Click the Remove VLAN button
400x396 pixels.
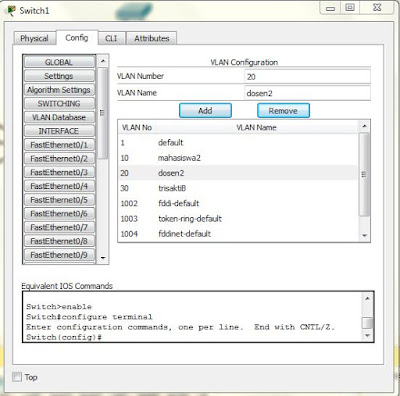283,110
